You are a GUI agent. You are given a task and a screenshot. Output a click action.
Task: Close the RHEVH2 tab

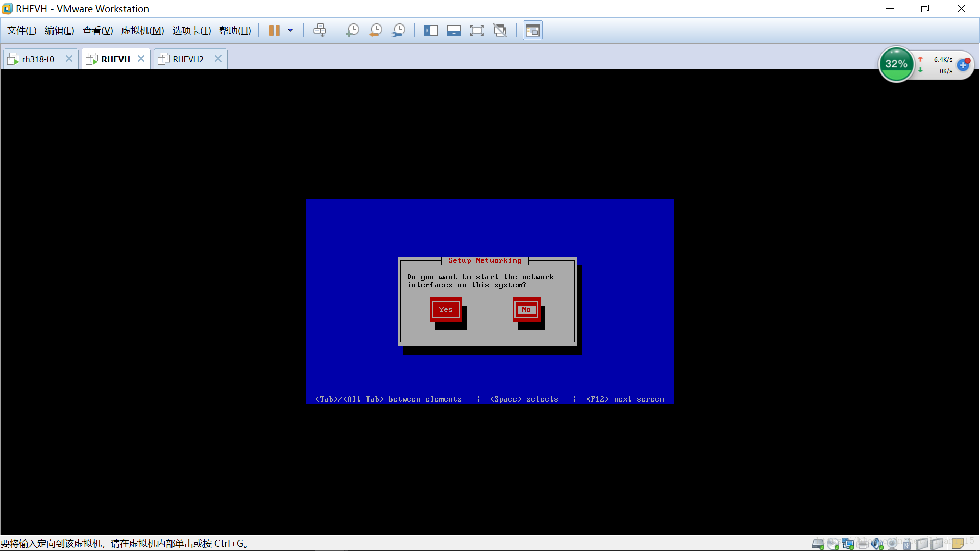coord(218,59)
